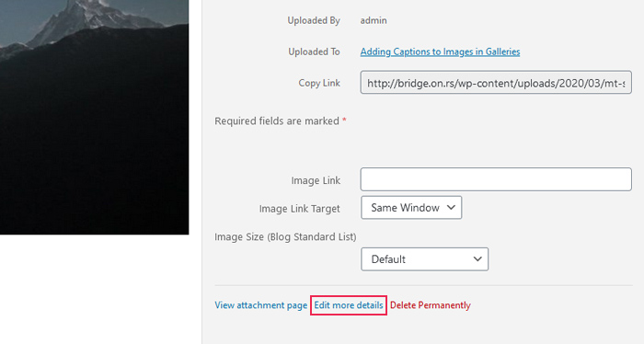
Task: Click the Image Size (Blog Standard List) label
Action: pyautogui.click(x=285, y=237)
